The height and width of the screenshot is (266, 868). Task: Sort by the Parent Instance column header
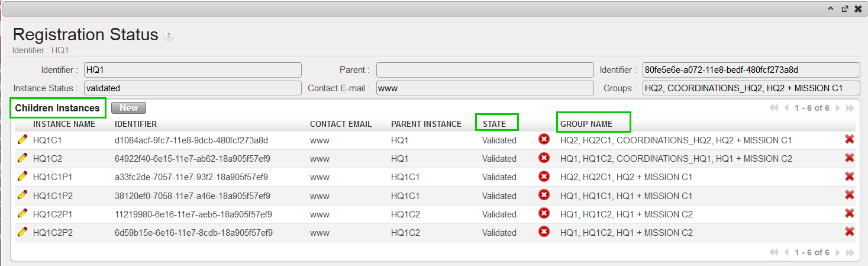coord(426,124)
